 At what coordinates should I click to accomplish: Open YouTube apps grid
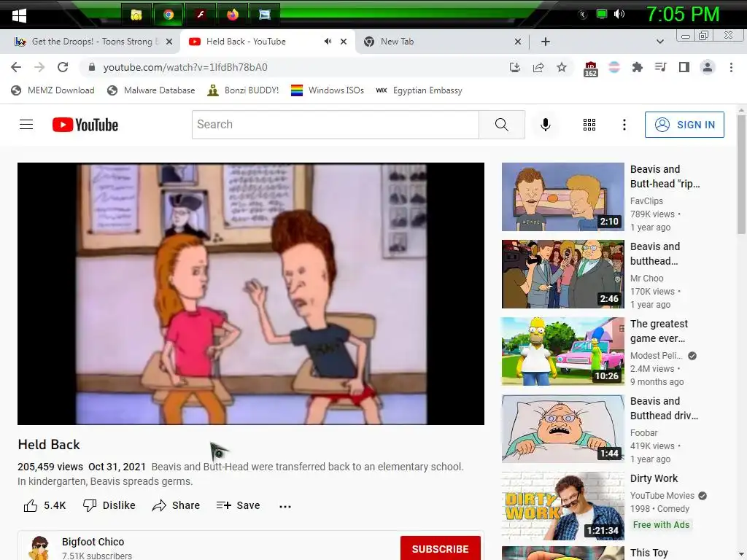tap(589, 125)
